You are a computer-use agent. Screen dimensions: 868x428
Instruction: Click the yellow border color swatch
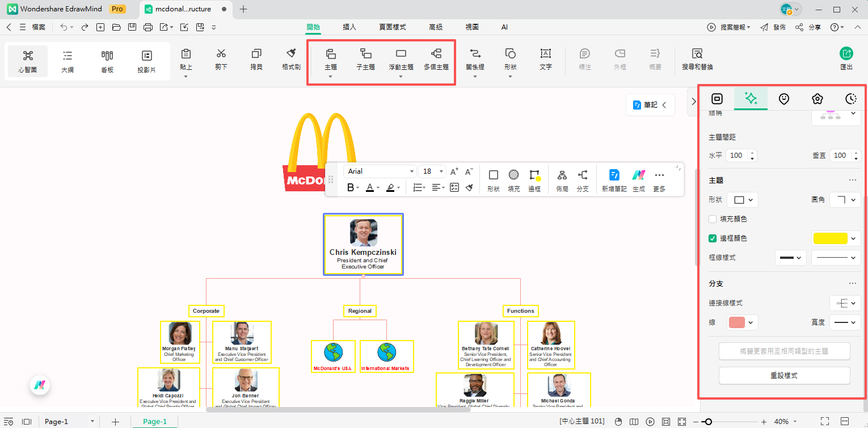click(x=830, y=238)
